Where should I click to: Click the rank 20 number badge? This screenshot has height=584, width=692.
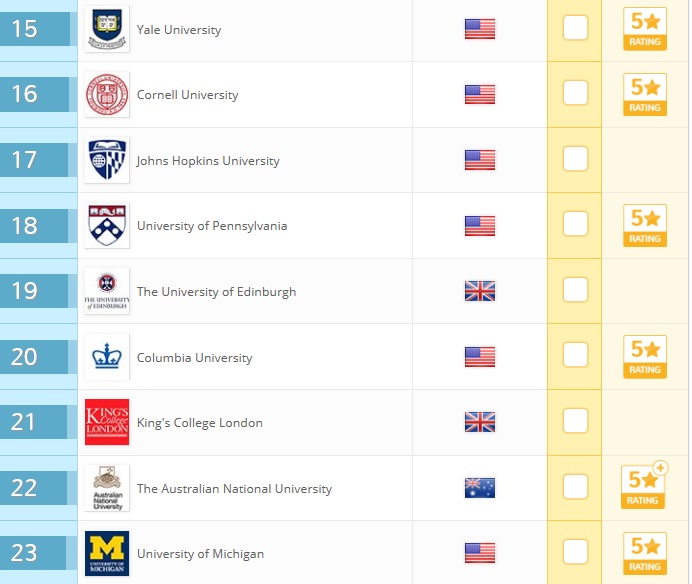pyautogui.click(x=35, y=357)
